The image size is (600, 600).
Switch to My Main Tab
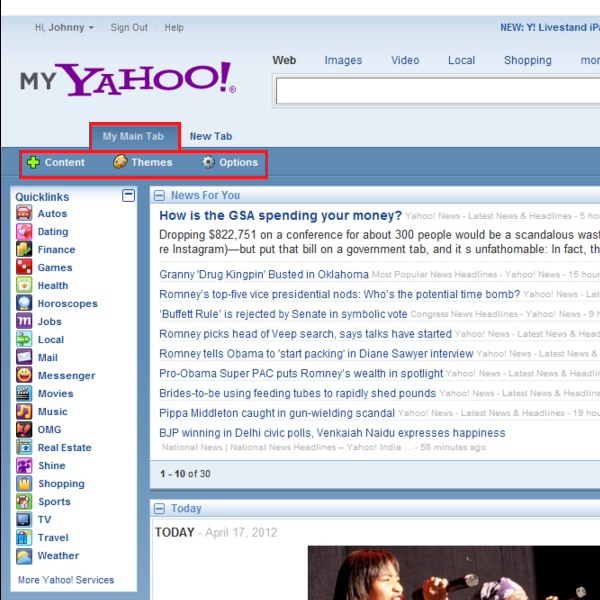pyautogui.click(x=133, y=136)
